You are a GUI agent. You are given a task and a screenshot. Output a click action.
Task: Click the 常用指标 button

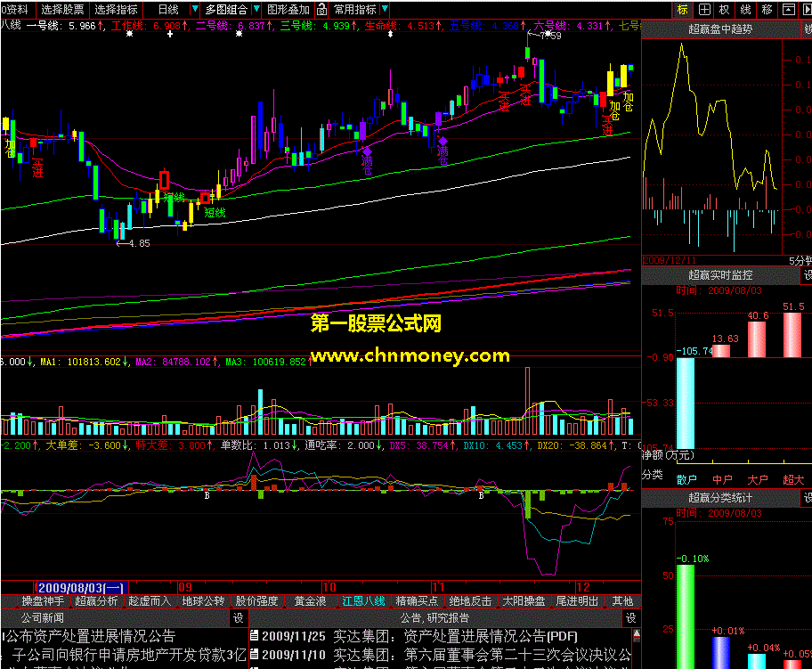[x=354, y=9]
